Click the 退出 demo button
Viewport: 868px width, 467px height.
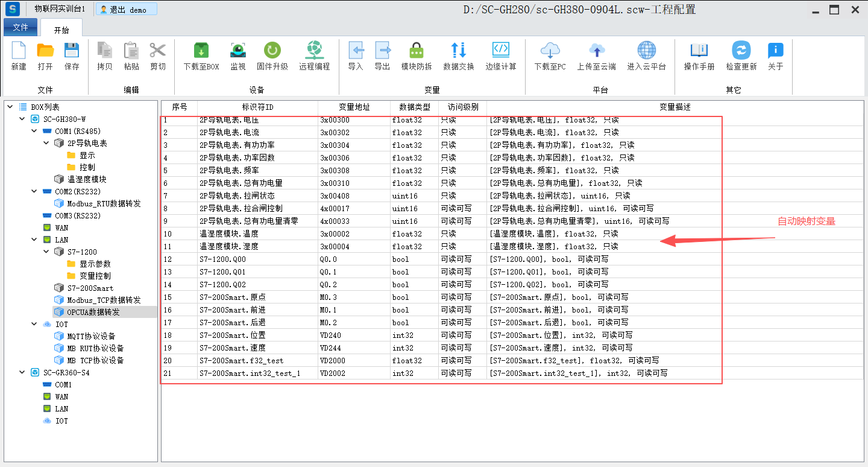[127, 9]
